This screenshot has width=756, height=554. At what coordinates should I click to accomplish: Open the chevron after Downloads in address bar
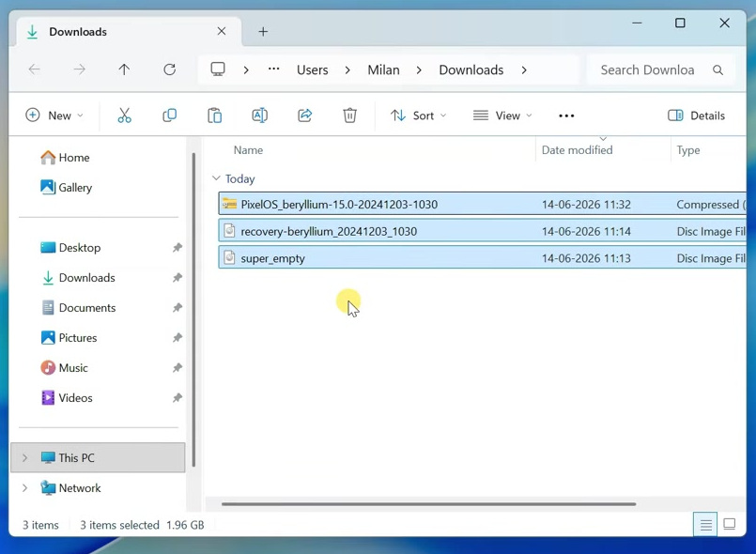(x=524, y=70)
